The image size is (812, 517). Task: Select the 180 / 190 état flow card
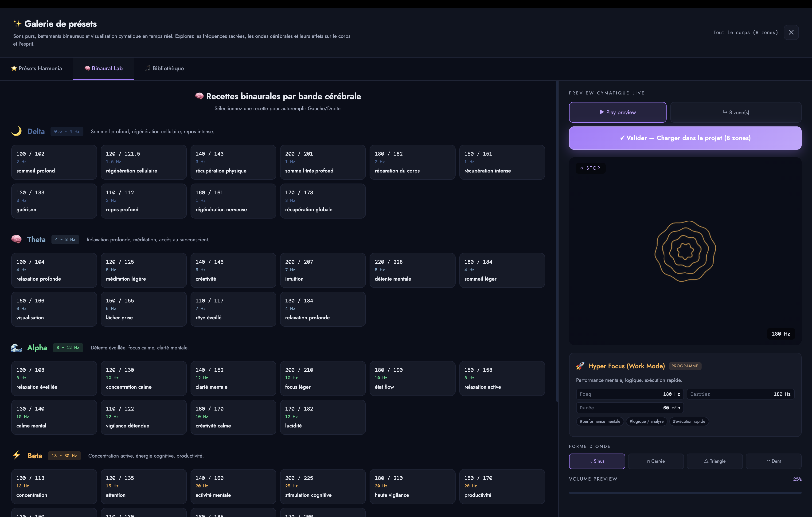coord(412,378)
